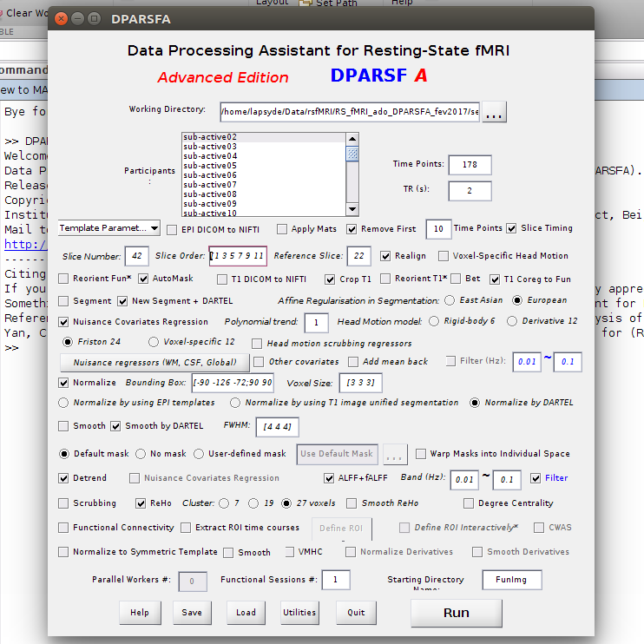Open the Utilities button
644x644 pixels.
(x=299, y=613)
